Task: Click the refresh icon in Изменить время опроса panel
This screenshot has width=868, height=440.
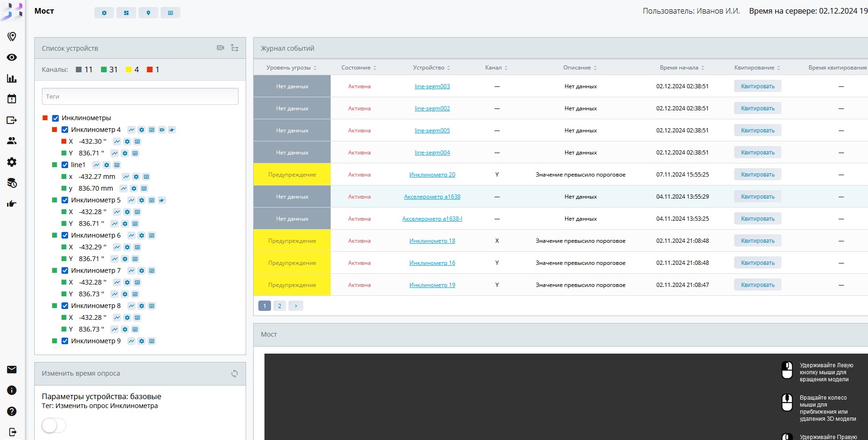Action: point(234,373)
